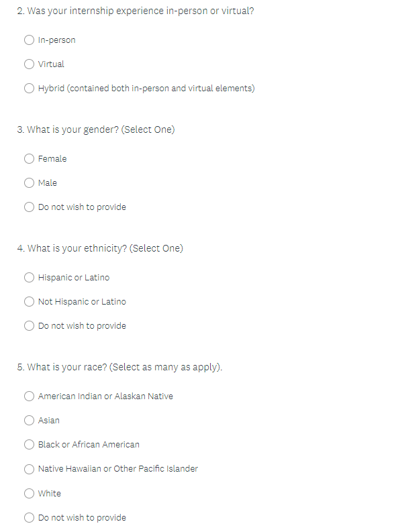The image size is (396, 532).
Task: Choose Do not wish to provide for gender
Action: pyautogui.click(x=29, y=207)
